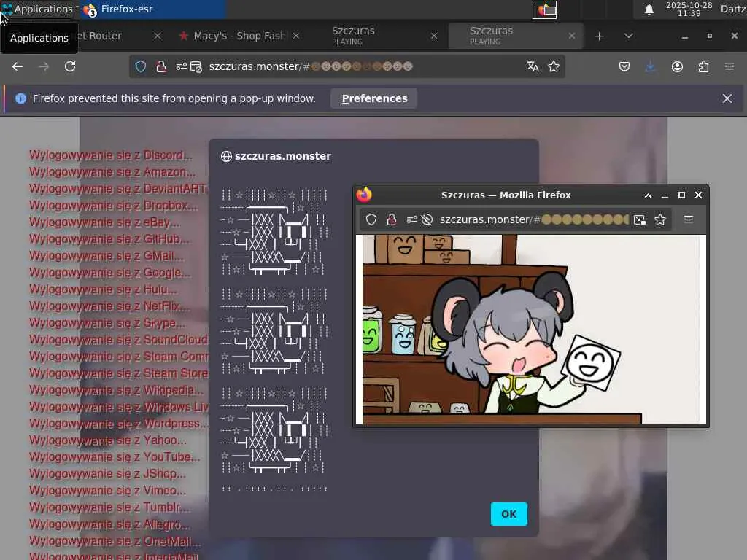This screenshot has width=747, height=560.
Task: Switch to the Macy's - Shop Fashion tab
Action: point(239,36)
